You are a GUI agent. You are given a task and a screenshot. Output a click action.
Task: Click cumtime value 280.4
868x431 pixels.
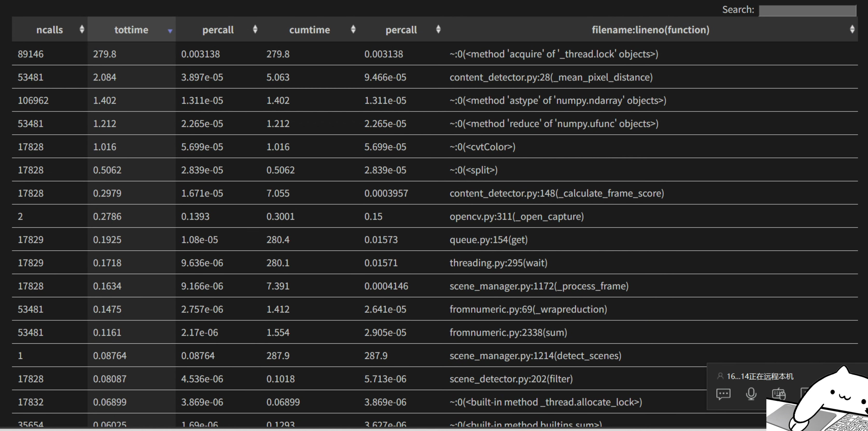[278, 240]
